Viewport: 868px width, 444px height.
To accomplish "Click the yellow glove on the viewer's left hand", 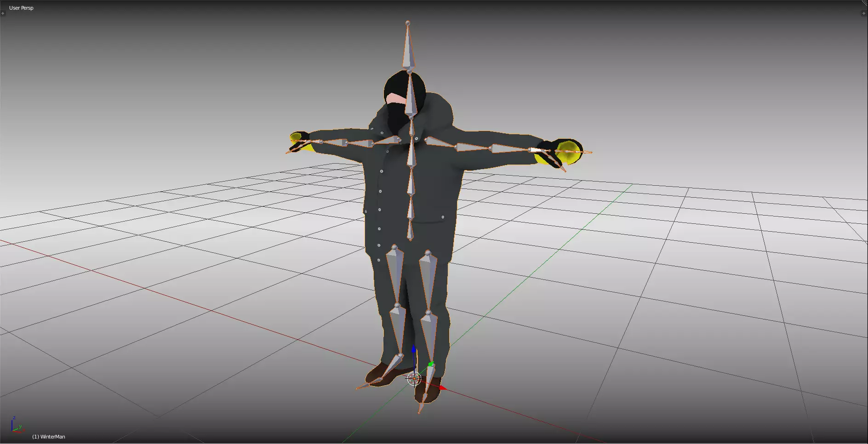I will tap(295, 137).
